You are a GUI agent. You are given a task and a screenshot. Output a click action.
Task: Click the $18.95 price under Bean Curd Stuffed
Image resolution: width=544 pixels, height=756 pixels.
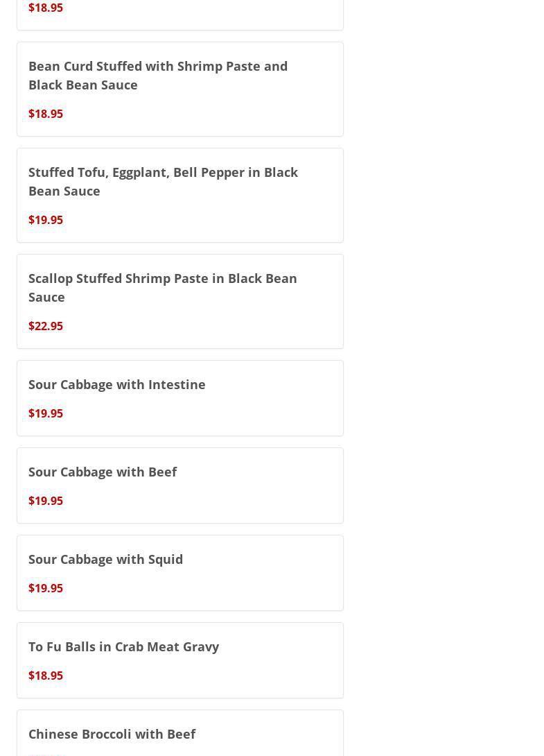click(46, 114)
